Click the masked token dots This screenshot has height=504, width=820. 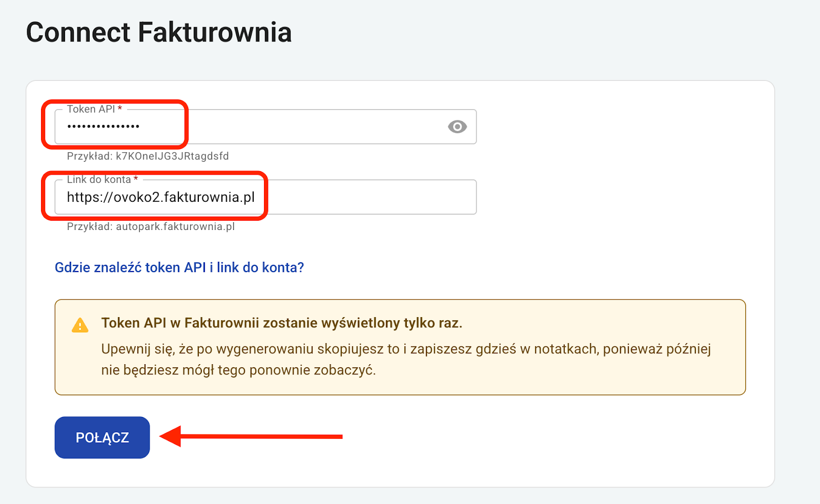[x=103, y=127]
